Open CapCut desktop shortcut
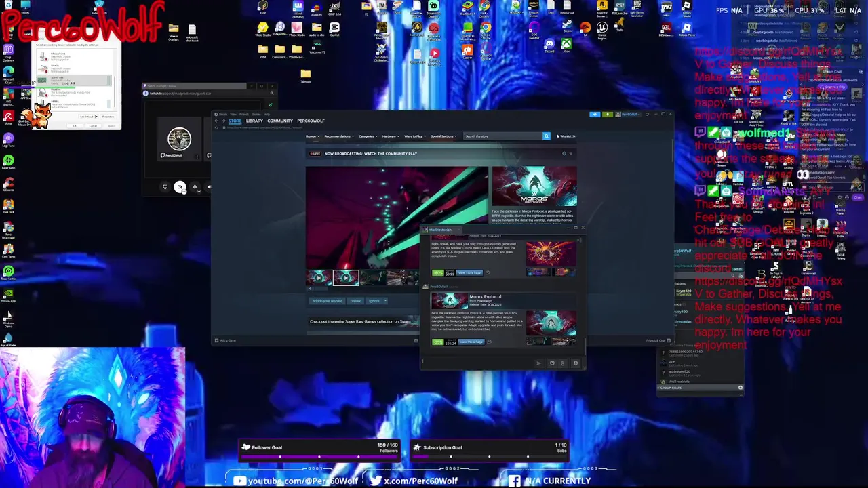 tap(334, 29)
